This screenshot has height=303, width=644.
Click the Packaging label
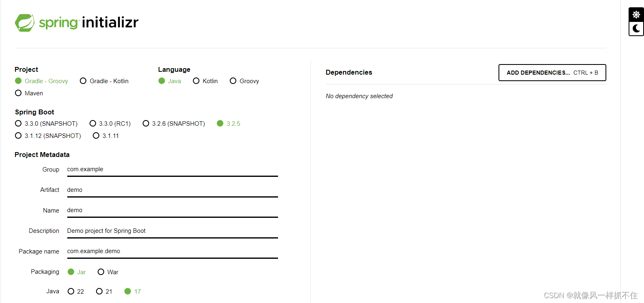tap(45, 272)
